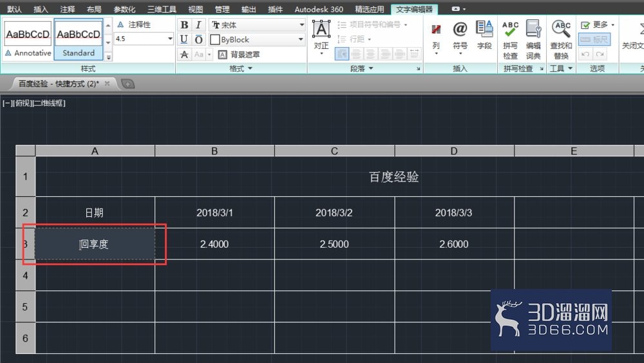Insert a 符号 symbol
Viewport: 644px width, 363px height.
click(460, 38)
